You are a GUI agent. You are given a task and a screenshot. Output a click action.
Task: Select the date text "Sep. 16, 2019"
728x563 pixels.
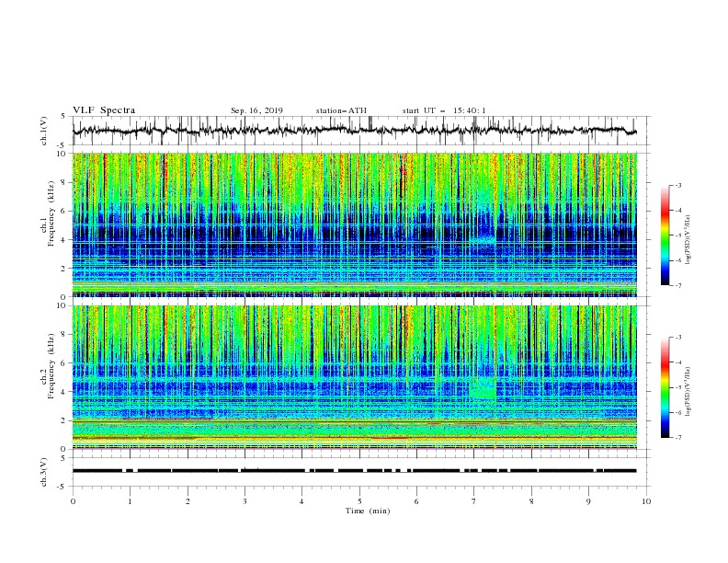tap(256, 110)
